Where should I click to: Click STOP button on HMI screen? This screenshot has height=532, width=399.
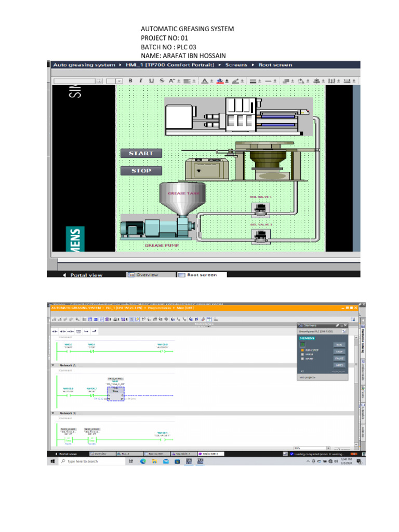tap(141, 170)
